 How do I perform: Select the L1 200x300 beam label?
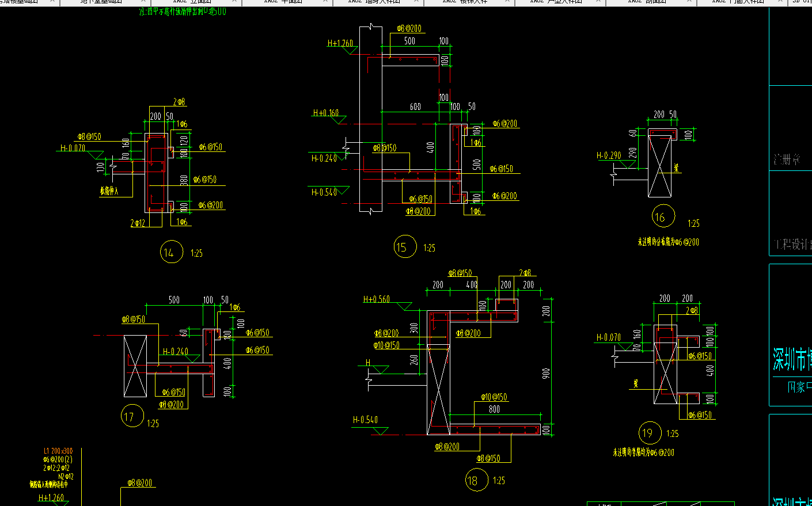pos(58,451)
